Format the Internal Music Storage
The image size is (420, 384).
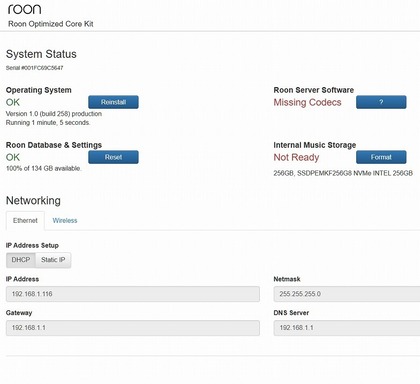pyautogui.click(x=381, y=157)
